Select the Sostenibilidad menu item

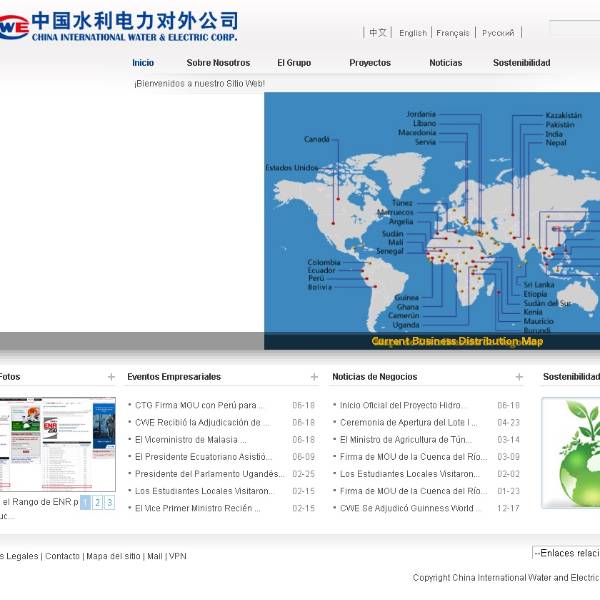pos(521,63)
